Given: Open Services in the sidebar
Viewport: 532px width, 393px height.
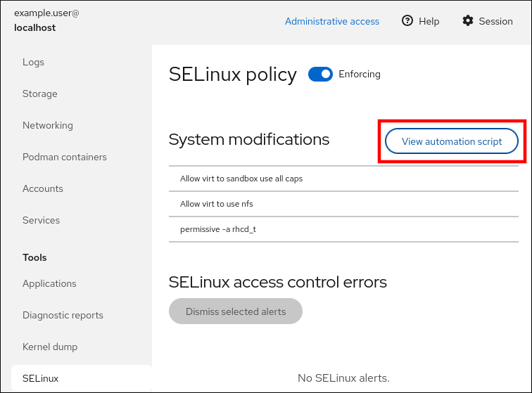Looking at the screenshot, I should [x=41, y=220].
